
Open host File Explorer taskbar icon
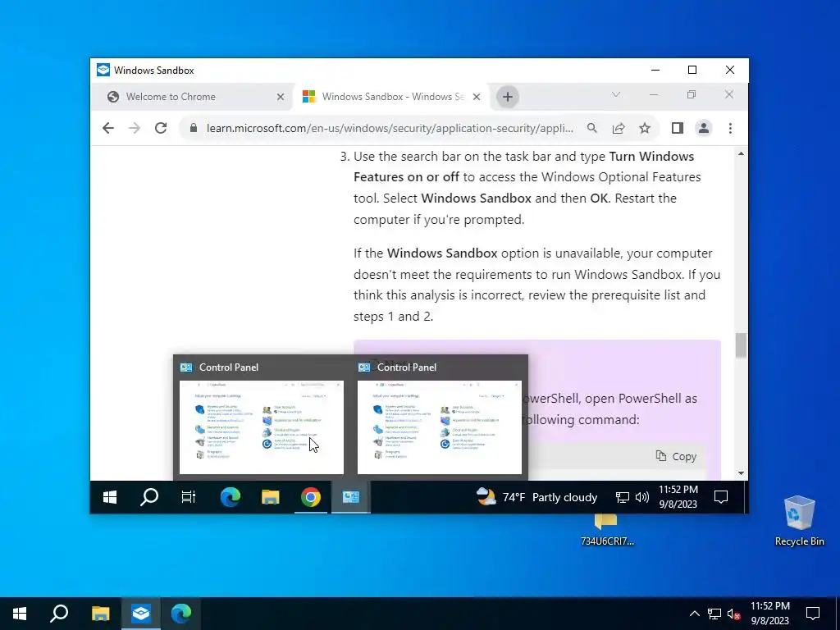click(x=100, y=614)
